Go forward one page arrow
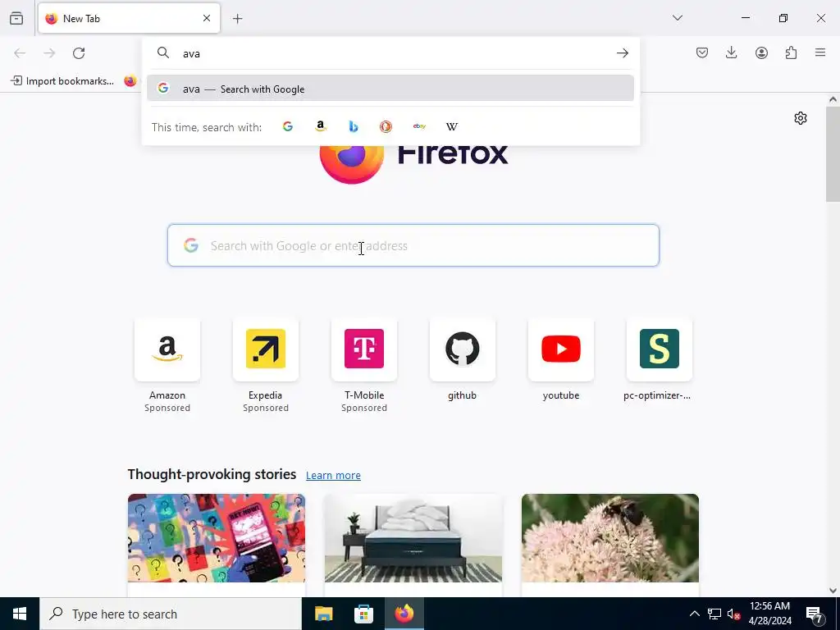Image resolution: width=840 pixels, height=630 pixels. point(49,52)
